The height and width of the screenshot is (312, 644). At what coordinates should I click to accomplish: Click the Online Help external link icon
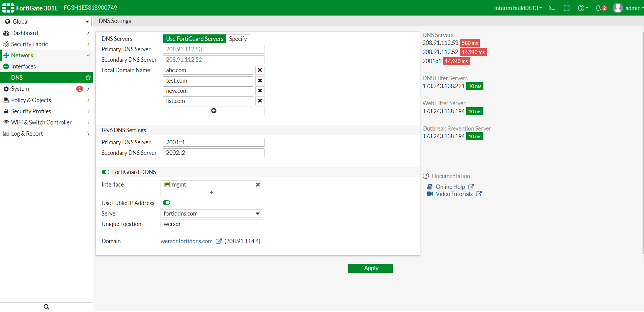(x=471, y=187)
